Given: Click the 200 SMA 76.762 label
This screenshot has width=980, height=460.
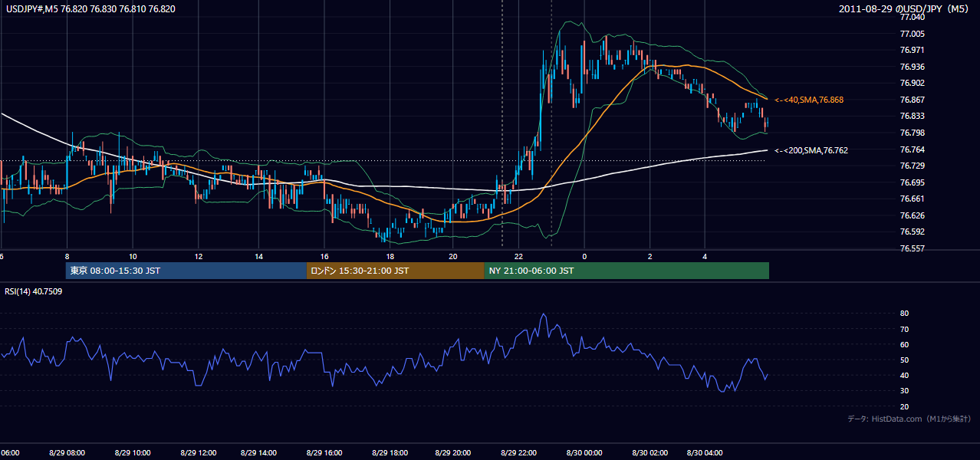Looking at the screenshot, I should (x=811, y=150).
